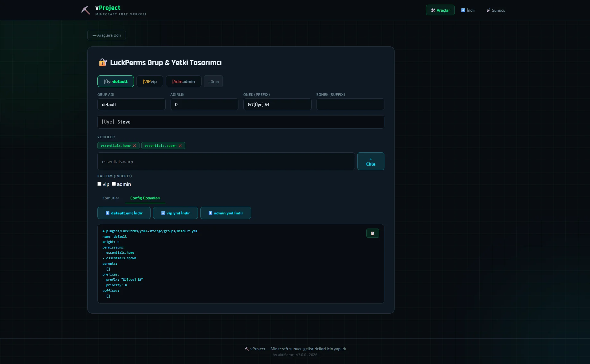Click the lock icon beside LuckPerms title
Image resolution: width=590 pixels, height=364 pixels.
coord(103,63)
